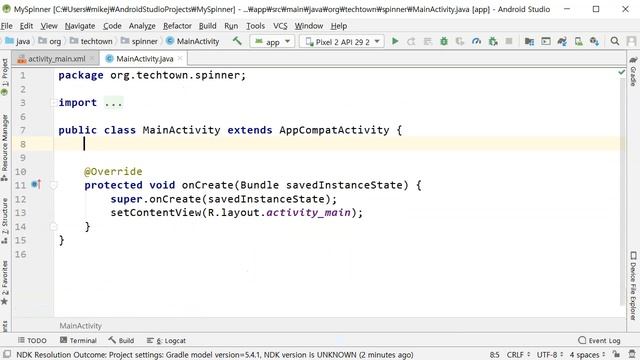
Task: Open the AVD Manager icon
Action: [578, 41]
